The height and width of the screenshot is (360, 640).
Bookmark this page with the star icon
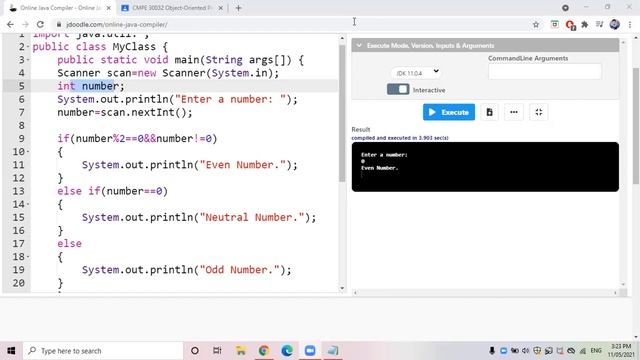pyautogui.click(x=536, y=24)
